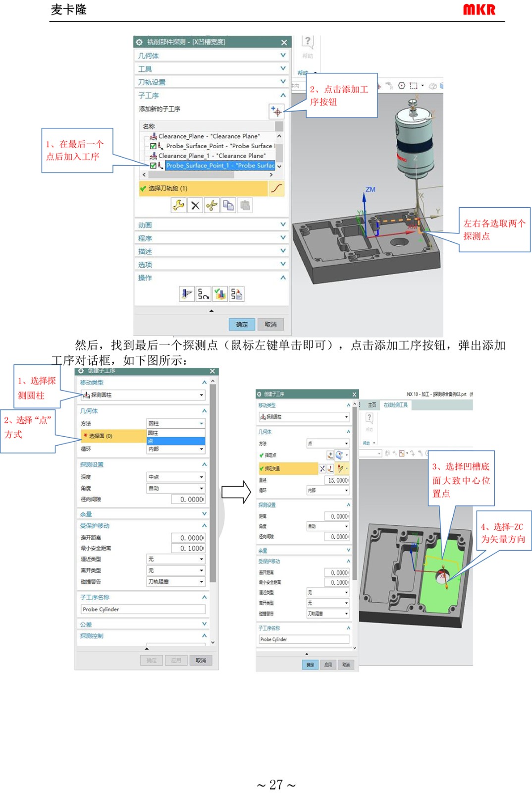This screenshot has width=532, height=793.
Task: Click the generate tool path icon under 操作
Action: (x=186, y=294)
